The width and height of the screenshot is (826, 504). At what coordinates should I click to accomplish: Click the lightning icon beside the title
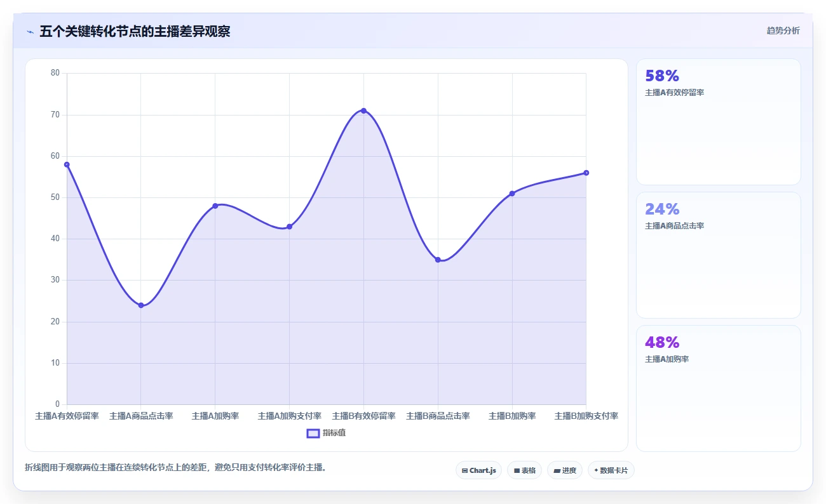click(30, 32)
